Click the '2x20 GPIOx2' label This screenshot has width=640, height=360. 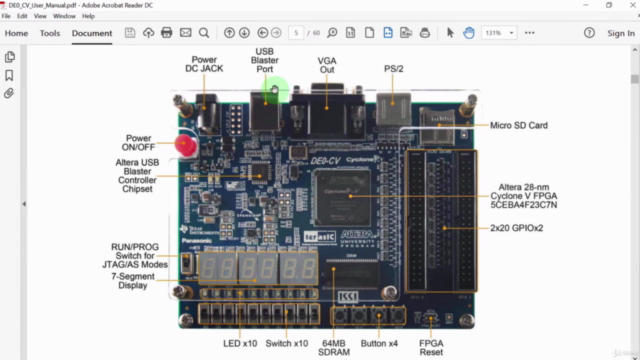pyautogui.click(x=516, y=228)
